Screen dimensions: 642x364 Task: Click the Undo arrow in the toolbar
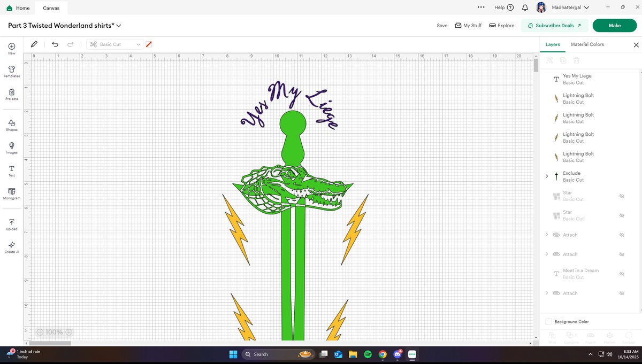pyautogui.click(x=55, y=44)
